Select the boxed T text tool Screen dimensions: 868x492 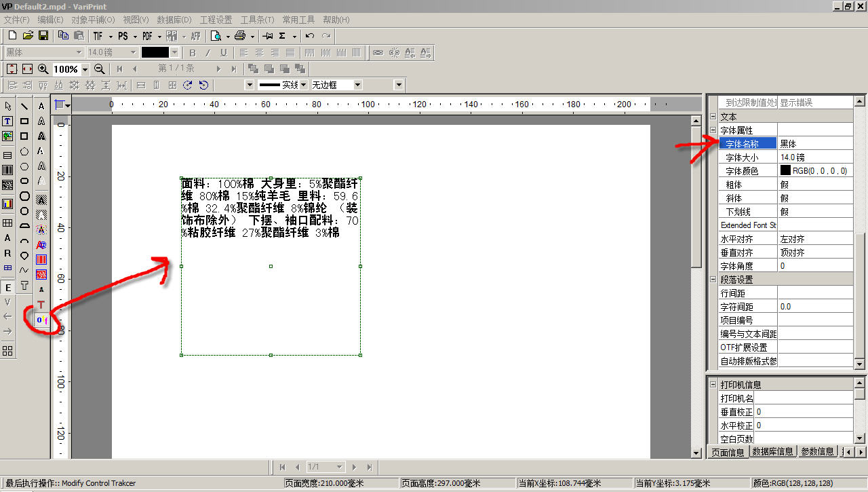pos(7,121)
